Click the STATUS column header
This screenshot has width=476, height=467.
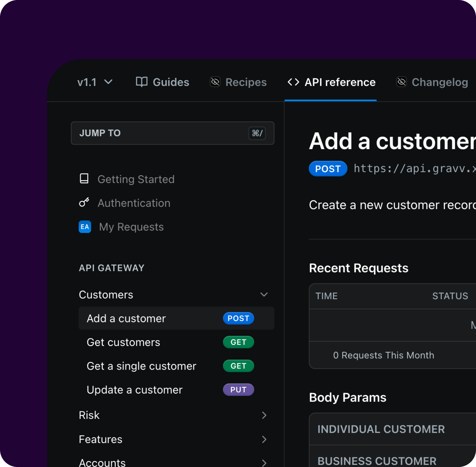coord(450,296)
